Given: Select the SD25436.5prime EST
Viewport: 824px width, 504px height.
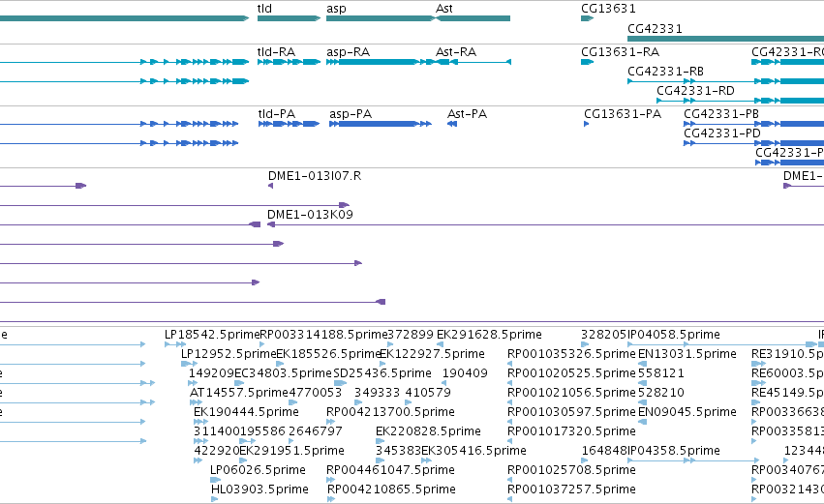Looking at the screenshot, I should [x=340, y=383].
